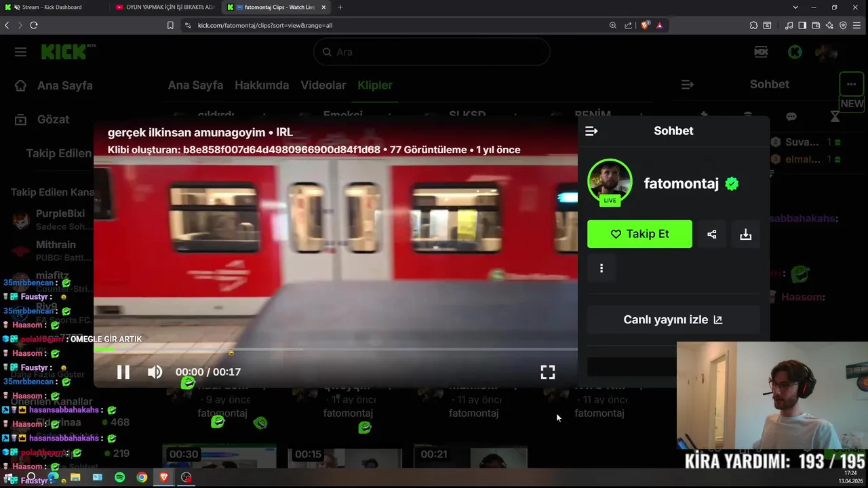
Task: Open File Explorer from the taskbar
Action: click(x=75, y=477)
